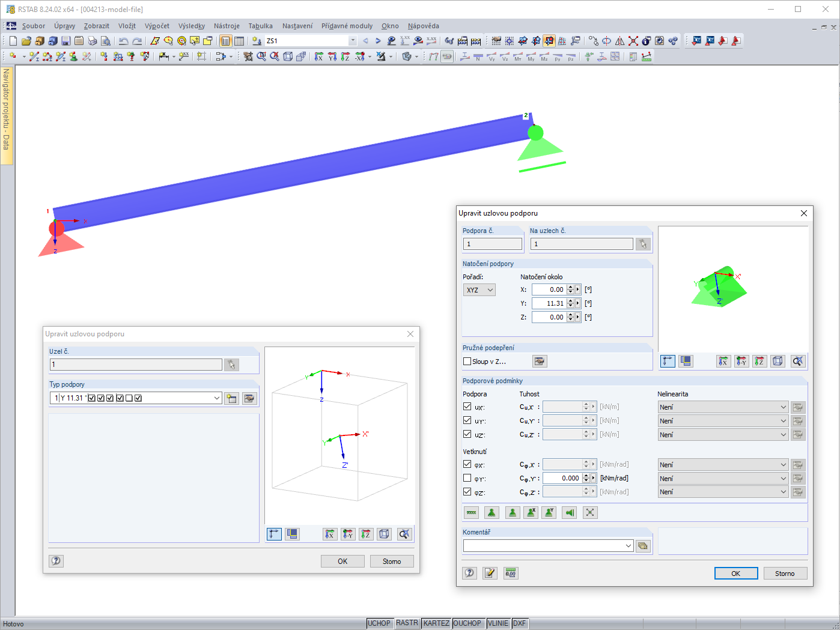Image resolution: width=840 pixels, height=630 pixels.
Task: Apply the free support preset with crossed arrows
Action: pyautogui.click(x=590, y=512)
